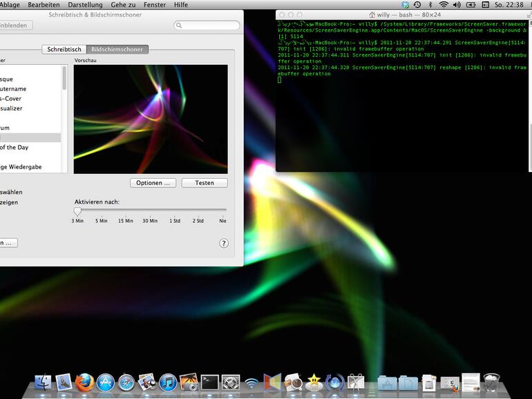Image resolution: width=532 pixels, height=399 pixels.
Task: Click the Optionen button
Action: point(153,183)
